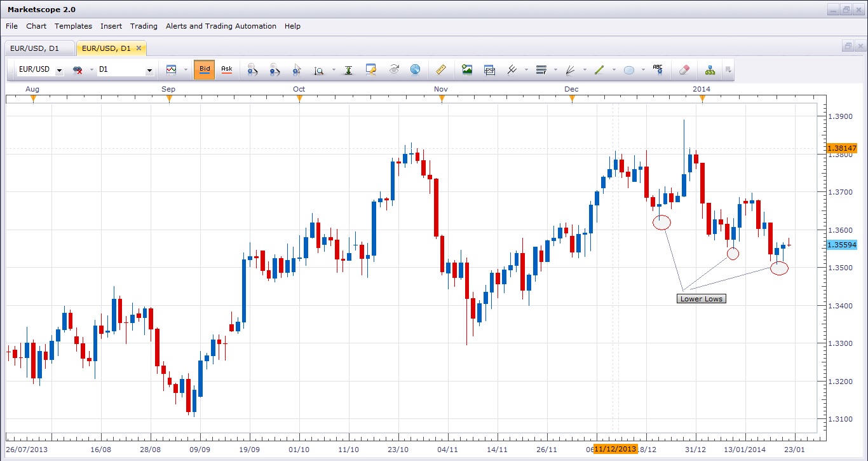Click the fit-to-height green arrows icon
Viewport: 868px width, 461px height.
(348, 69)
